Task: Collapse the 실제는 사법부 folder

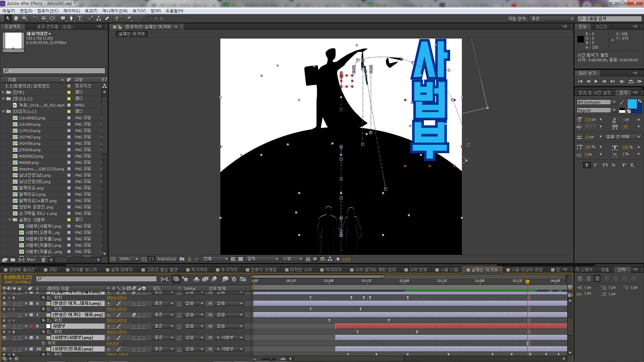Action: [x=10, y=220]
